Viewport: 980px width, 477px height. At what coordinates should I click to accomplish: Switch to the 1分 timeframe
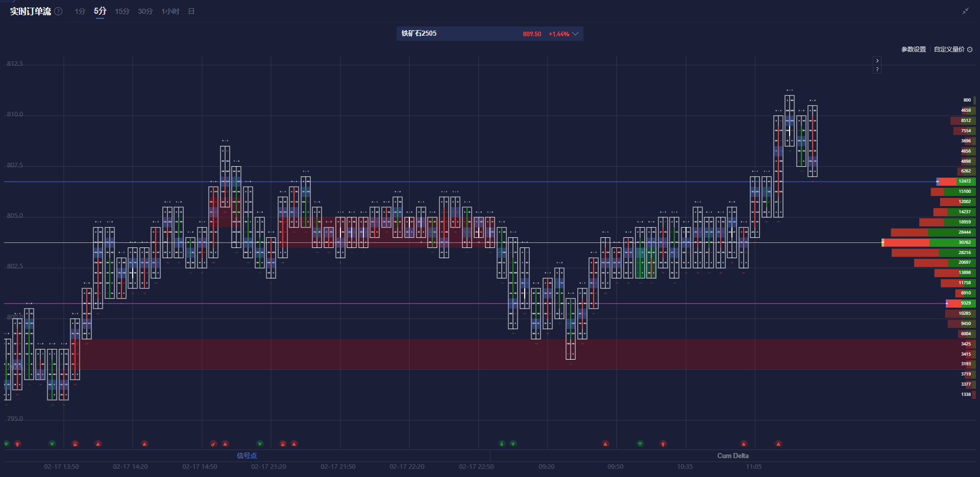80,11
